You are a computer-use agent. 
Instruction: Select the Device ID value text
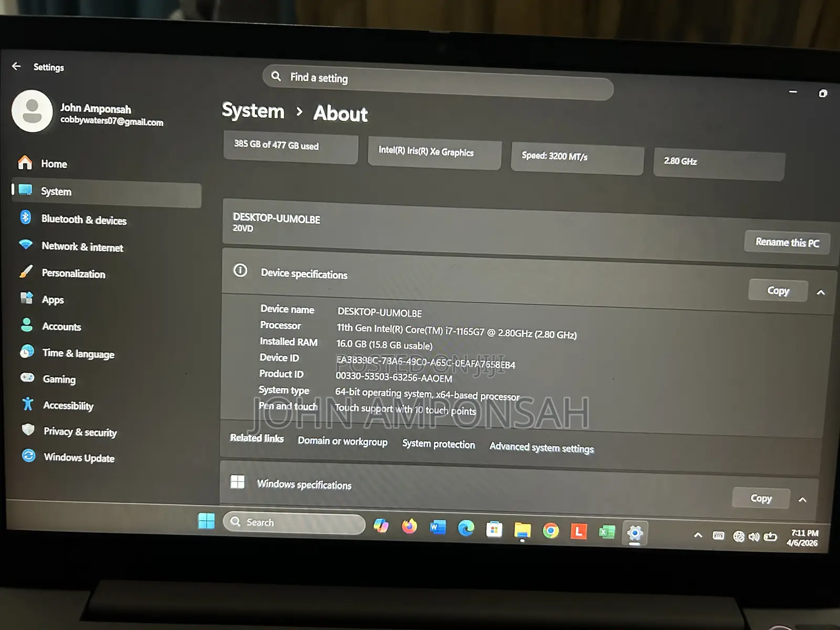coord(426,362)
